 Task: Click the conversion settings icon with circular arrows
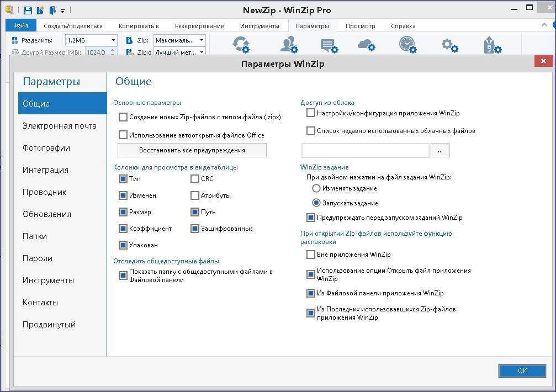(x=241, y=45)
